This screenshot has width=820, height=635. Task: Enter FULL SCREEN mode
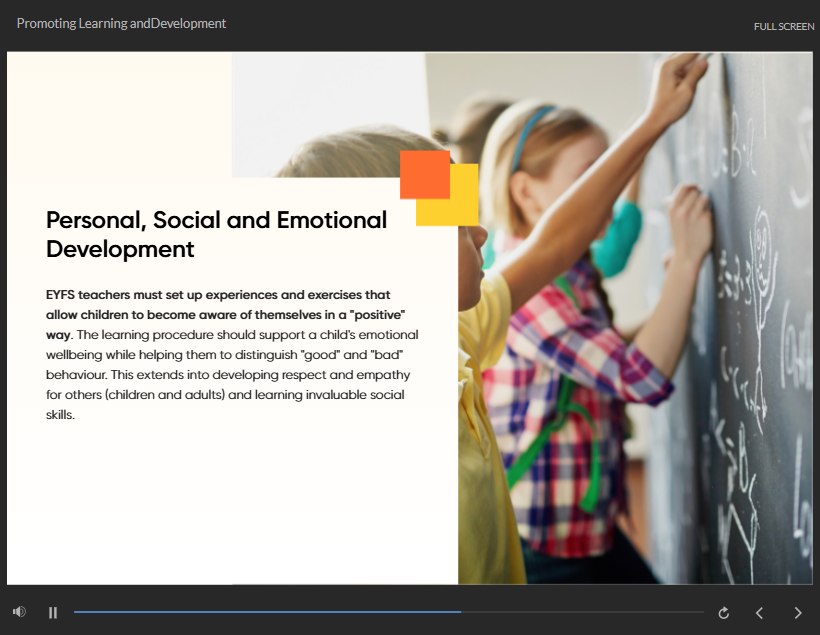click(x=783, y=26)
